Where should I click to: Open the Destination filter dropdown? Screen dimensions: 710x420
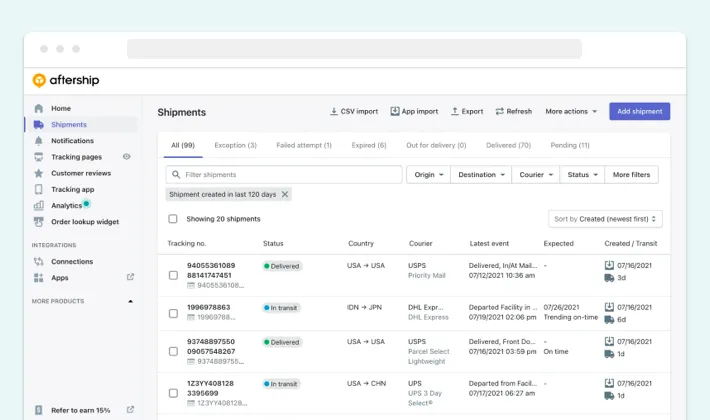[x=481, y=175]
